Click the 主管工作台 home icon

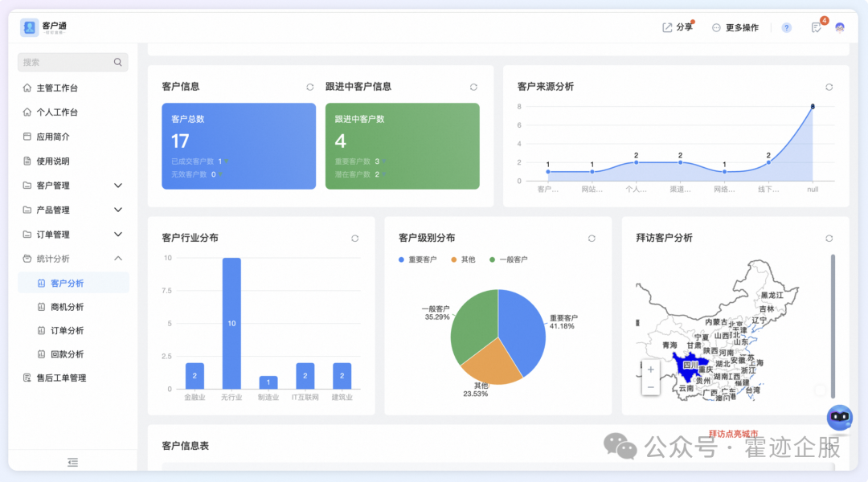27,88
